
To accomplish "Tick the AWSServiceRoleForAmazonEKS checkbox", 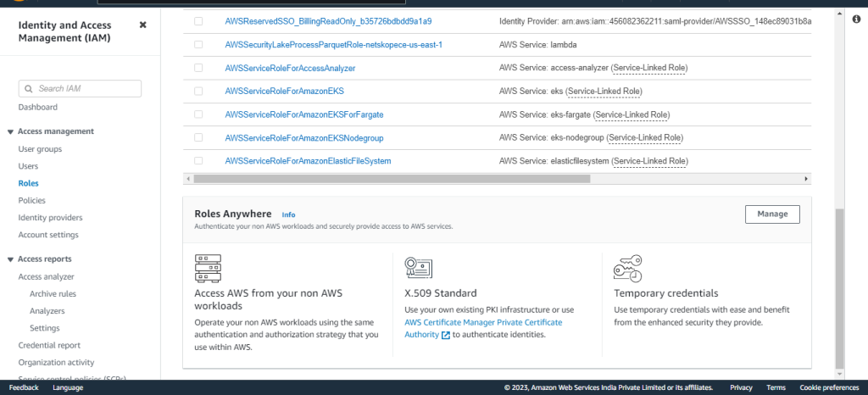I will pyautogui.click(x=198, y=91).
